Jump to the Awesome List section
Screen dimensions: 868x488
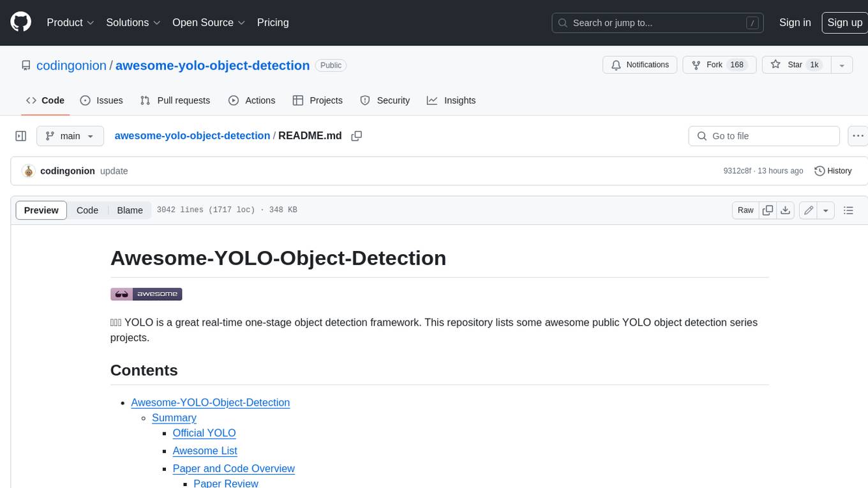(205, 451)
